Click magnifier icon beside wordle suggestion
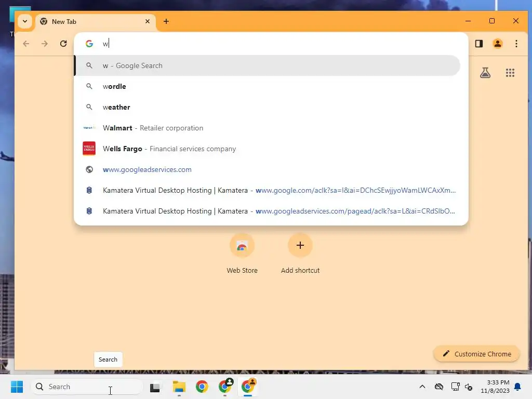This screenshot has width=532, height=399. 89,86
